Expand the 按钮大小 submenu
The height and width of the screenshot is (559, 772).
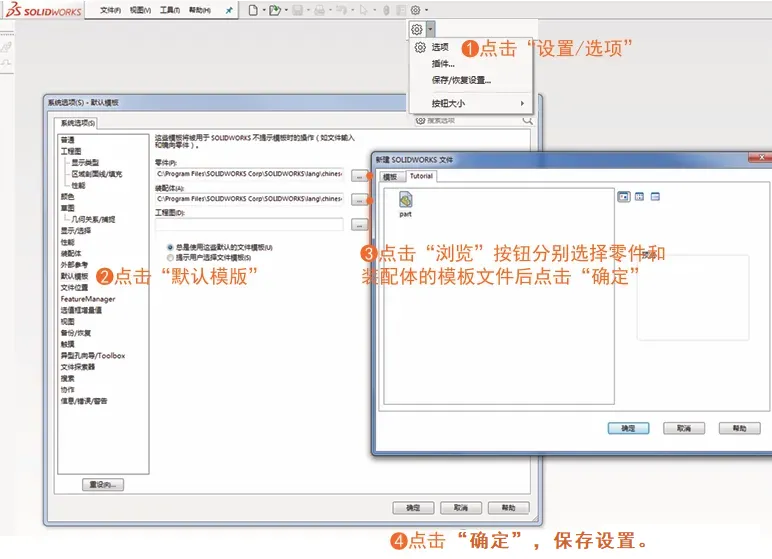pos(471,103)
